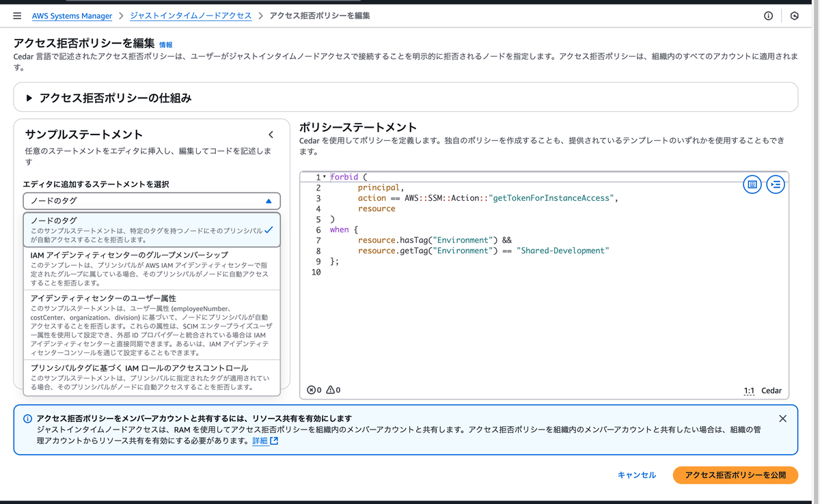Click the アクセス拒否ポリシーを編集 breadcrumb text
The image size is (820, 504).
point(320,16)
